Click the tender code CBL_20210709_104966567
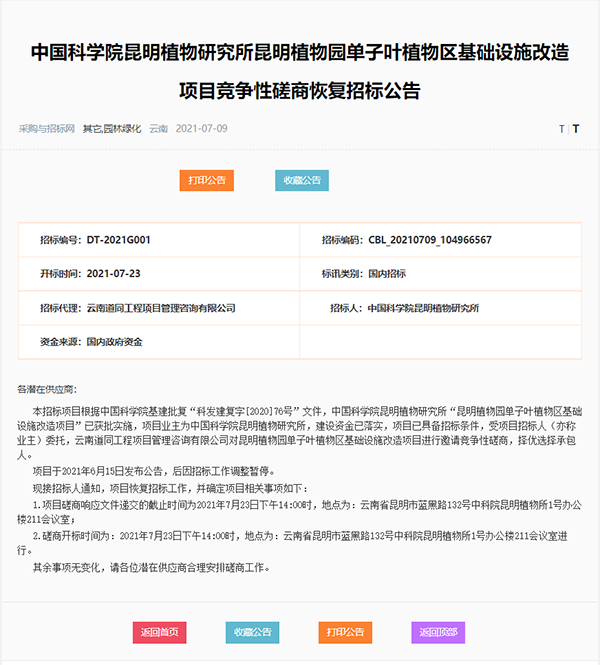Screen dimensions: 600x665 (430, 240)
